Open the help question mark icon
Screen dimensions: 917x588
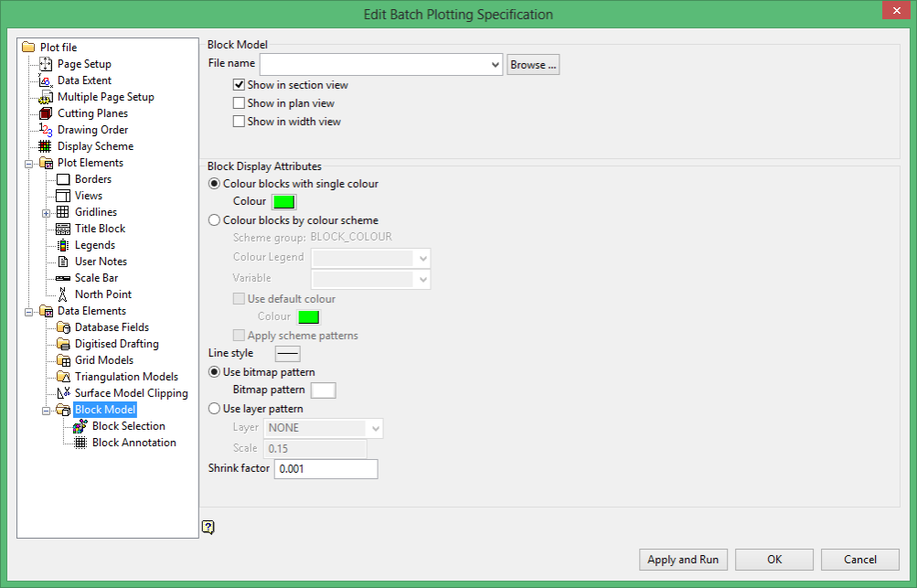point(208,527)
